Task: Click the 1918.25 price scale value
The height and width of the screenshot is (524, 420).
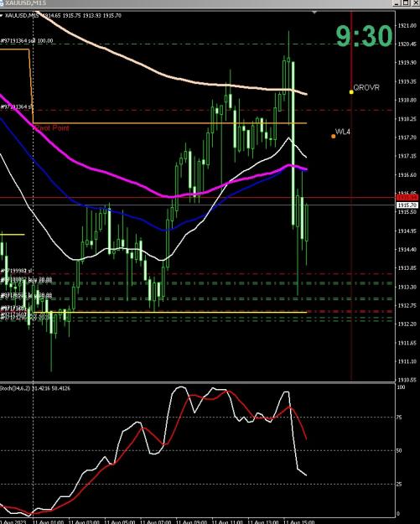Action: pos(407,119)
